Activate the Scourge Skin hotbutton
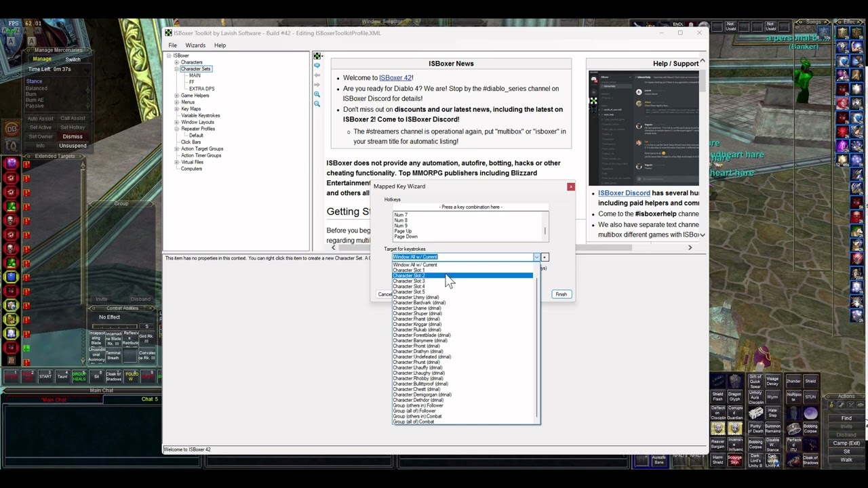The width and height of the screenshot is (868, 488). [x=735, y=460]
